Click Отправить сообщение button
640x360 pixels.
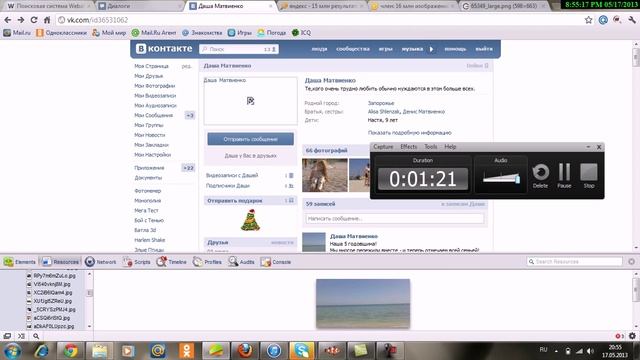pos(250,139)
